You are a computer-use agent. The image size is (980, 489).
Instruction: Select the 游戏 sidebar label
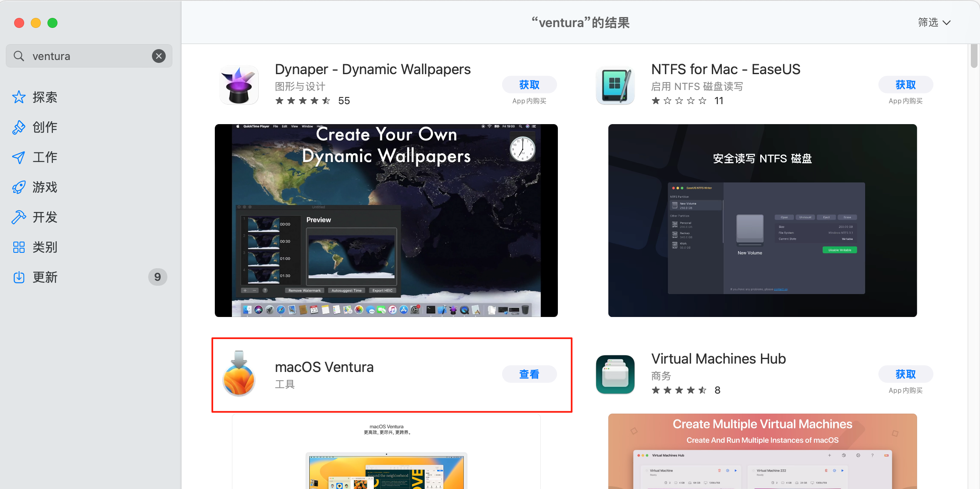(x=45, y=187)
